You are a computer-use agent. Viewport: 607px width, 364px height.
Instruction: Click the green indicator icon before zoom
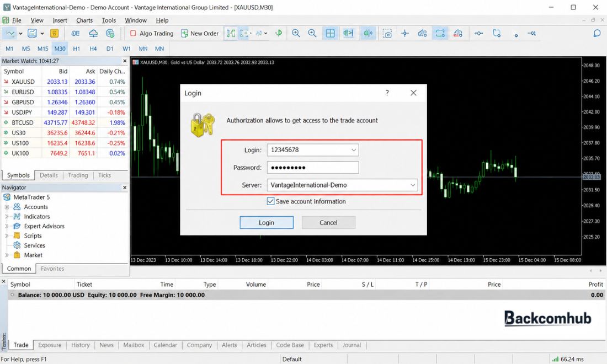click(278, 34)
